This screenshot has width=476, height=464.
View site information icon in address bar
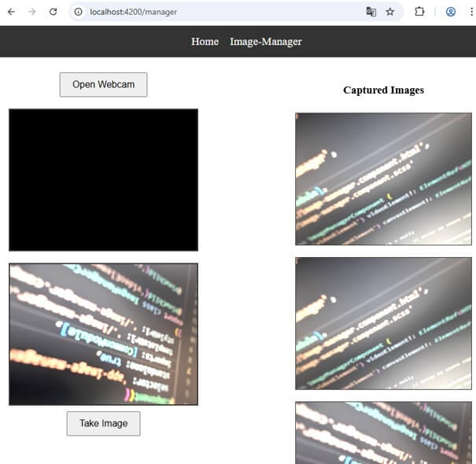tap(79, 12)
